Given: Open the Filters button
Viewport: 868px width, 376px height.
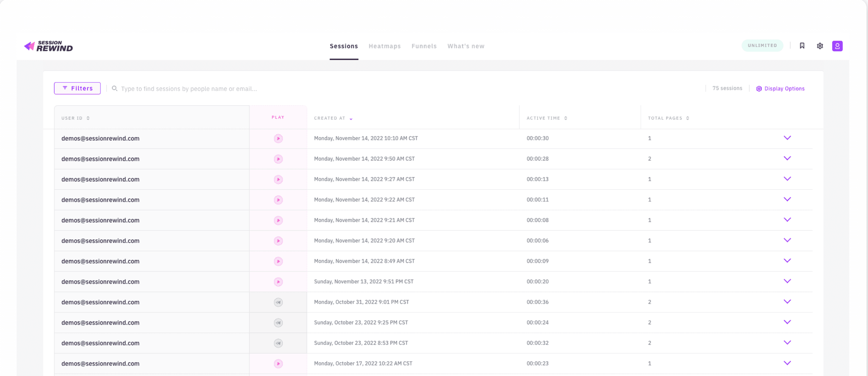Looking at the screenshot, I should point(77,88).
